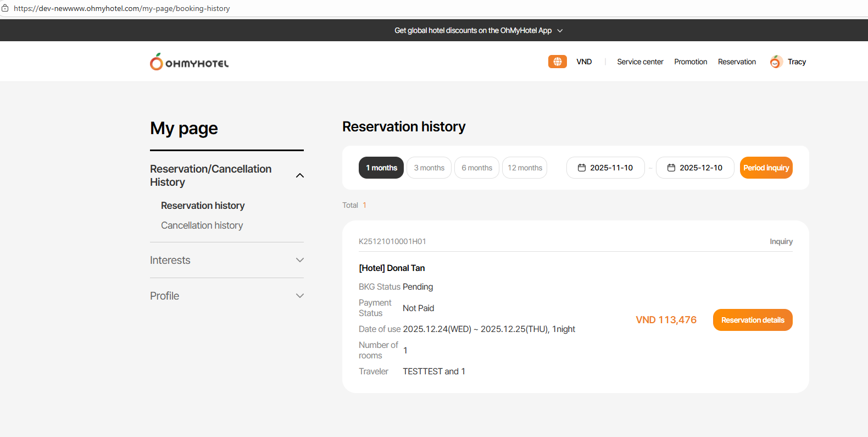Collapse the Reservation/Cancellation History section
This screenshot has width=868, height=437.
(300, 175)
